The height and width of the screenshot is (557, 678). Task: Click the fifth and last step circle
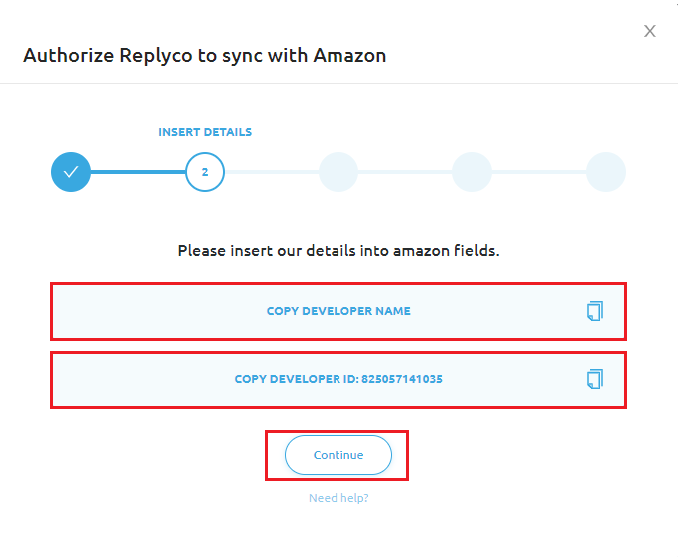click(x=606, y=172)
